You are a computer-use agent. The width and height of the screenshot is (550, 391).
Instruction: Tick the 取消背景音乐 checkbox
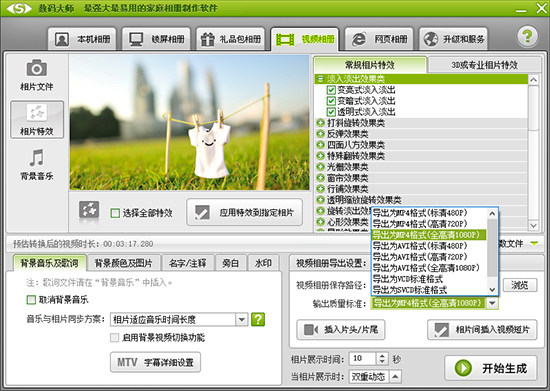(31, 300)
